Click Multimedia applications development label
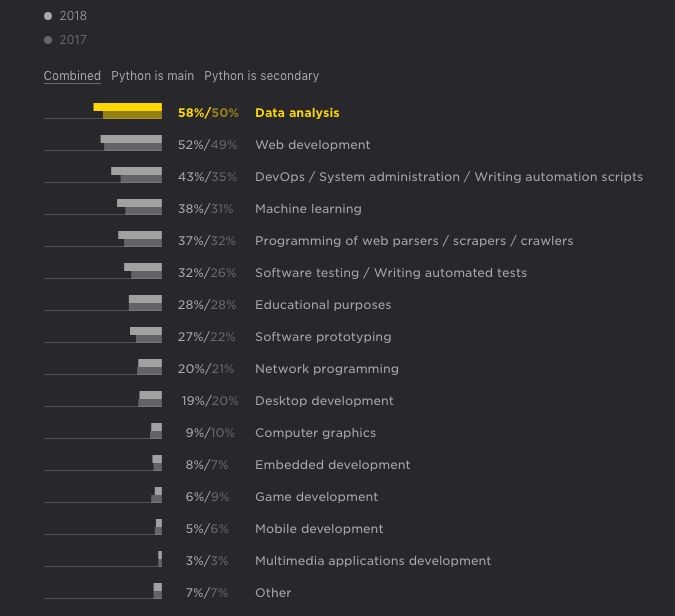This screenshot has height=616, width=675. [373, 561]
